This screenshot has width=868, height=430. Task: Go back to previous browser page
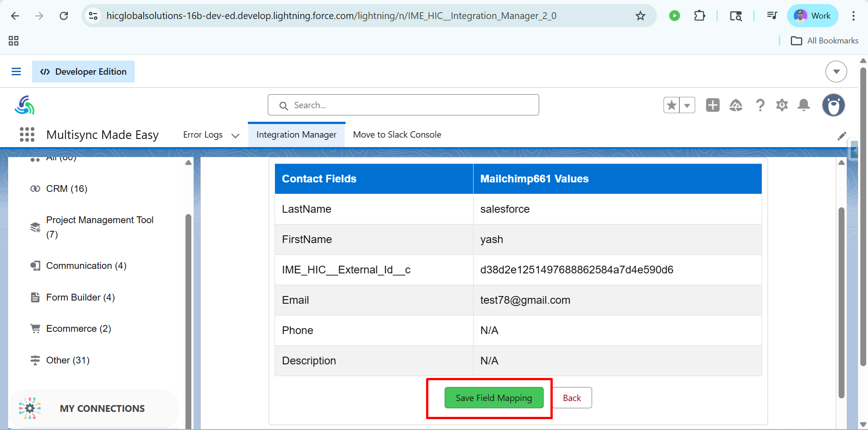[x=15, y=16]
